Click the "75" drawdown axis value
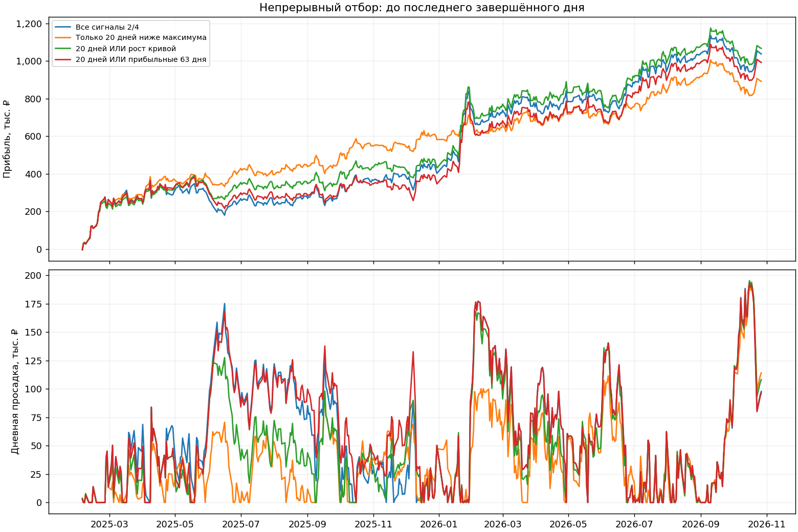The image size is (798, 532). (37, 418)
